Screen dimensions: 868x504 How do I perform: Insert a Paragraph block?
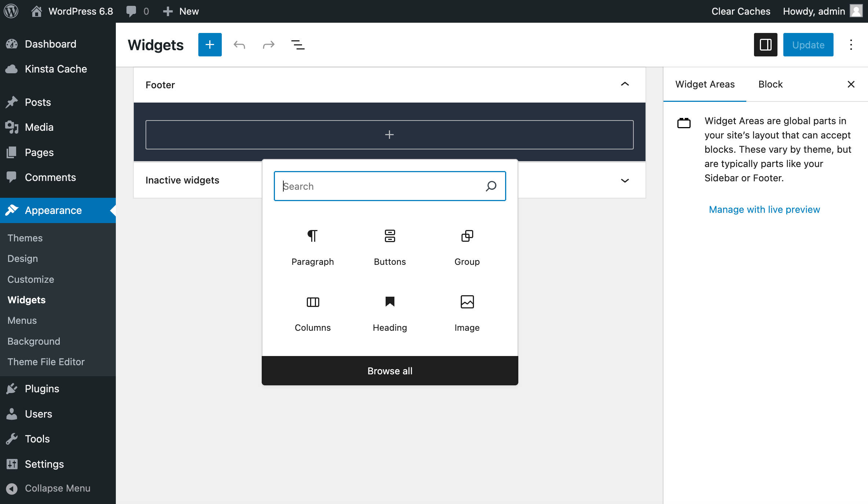[x=312, y=246]
